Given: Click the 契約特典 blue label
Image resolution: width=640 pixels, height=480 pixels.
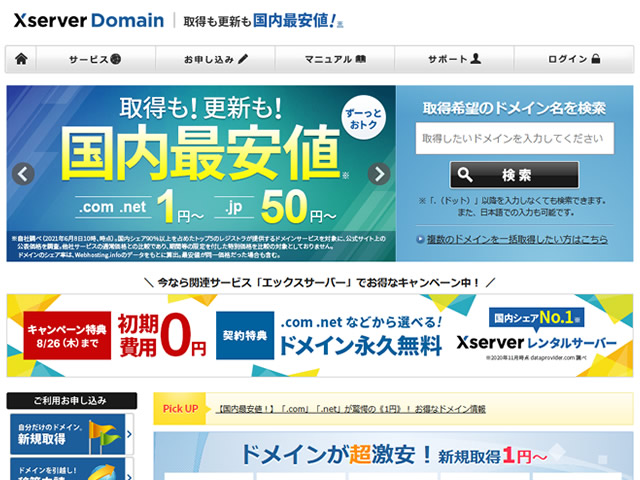Looking at the screenshot, I should point(245,336).
